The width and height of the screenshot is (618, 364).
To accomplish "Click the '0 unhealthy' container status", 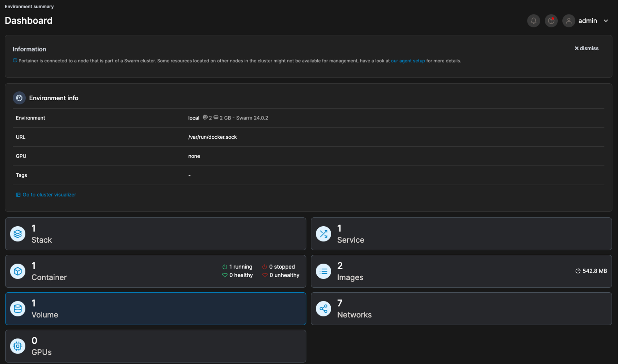I will [284, 275].
